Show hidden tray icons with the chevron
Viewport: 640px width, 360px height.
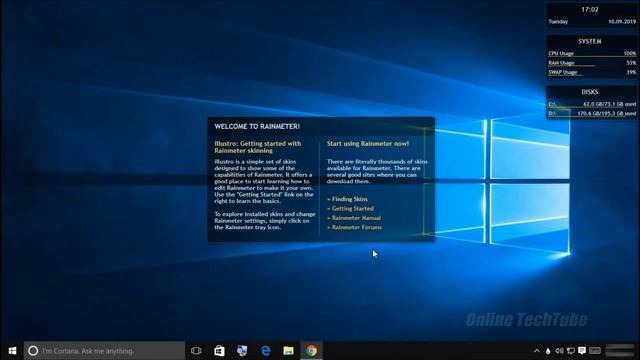(537, 351)
